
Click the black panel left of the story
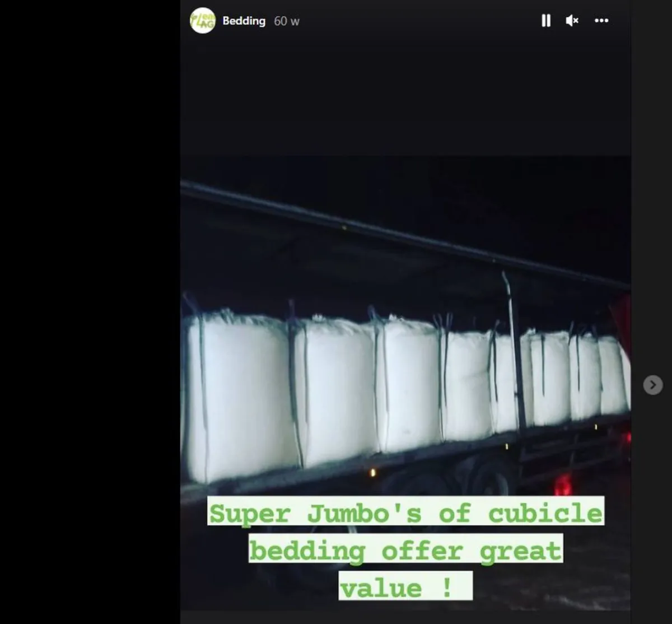(x=90, y=312)
